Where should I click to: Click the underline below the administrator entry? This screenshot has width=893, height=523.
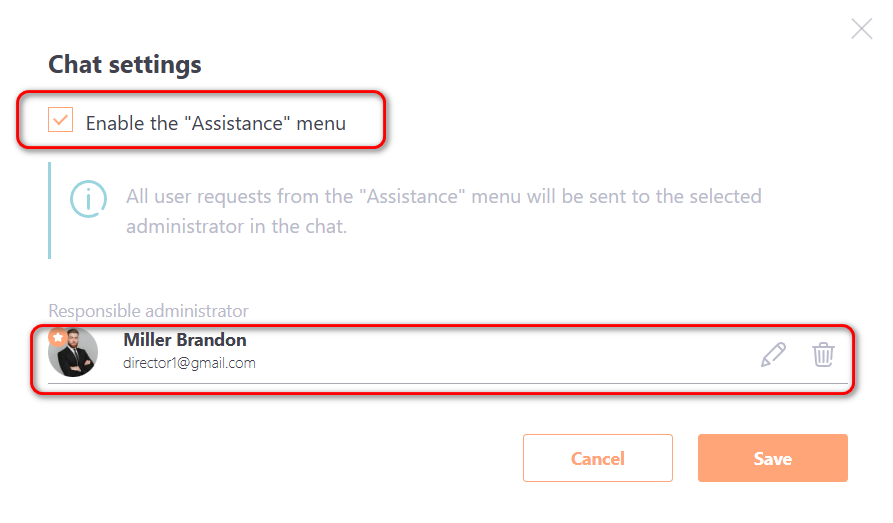(442, 383)
